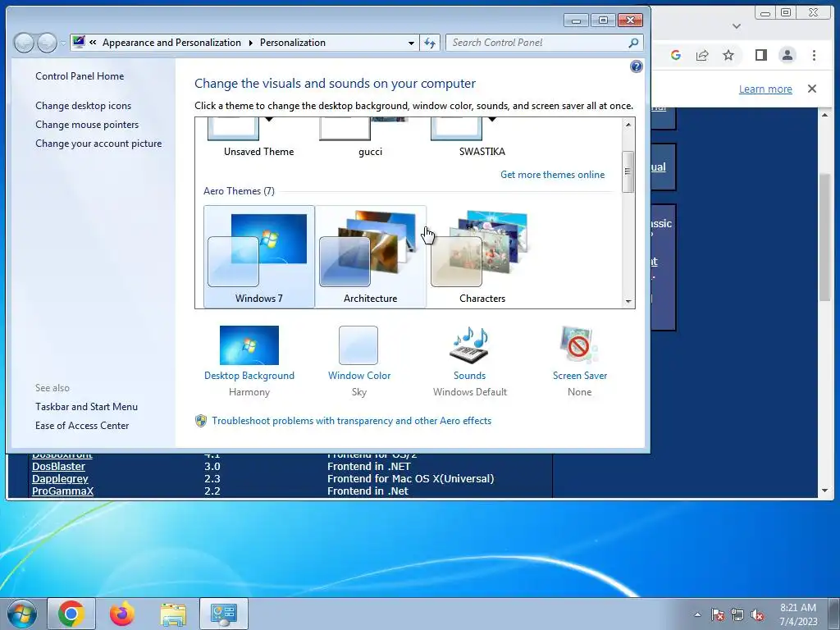Open the ProGammaX link in Chrome
Screen dimensions: 840x630
(x=62, y=491)
